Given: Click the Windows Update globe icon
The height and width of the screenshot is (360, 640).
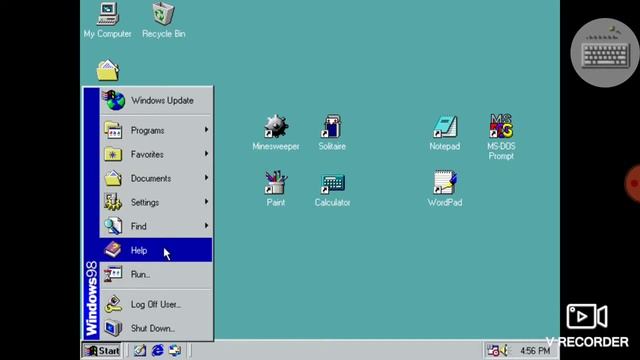Looking at the screenshot, I should (x=114, y=100).
